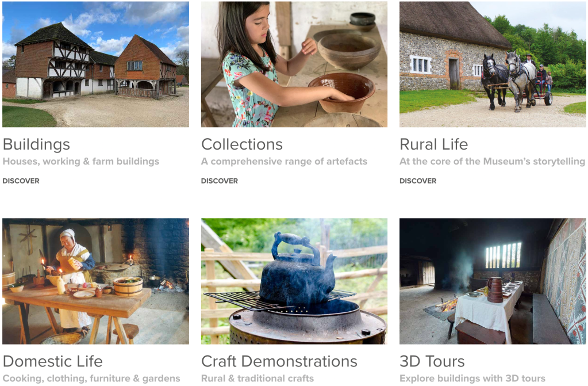Click DISCOVER under Collections
Screen dimensions: 588x386
click(220, 181)
